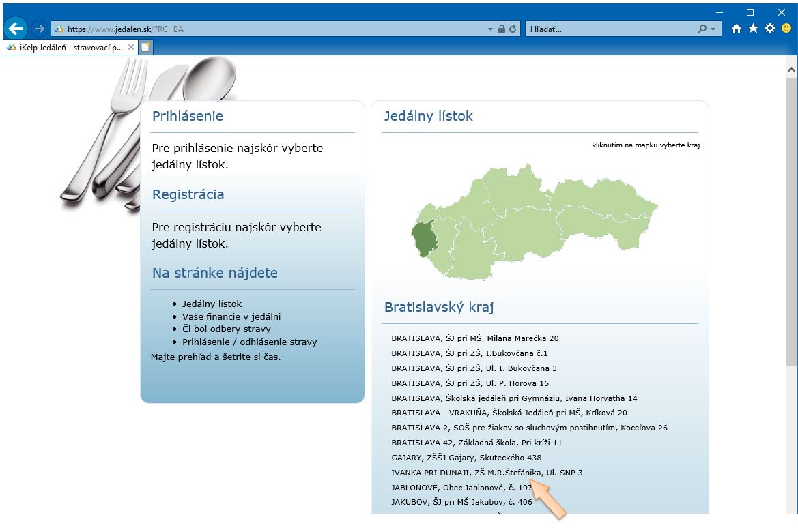
Task: Expand the search provider dropdown arrow
Action: pos(713,29)
